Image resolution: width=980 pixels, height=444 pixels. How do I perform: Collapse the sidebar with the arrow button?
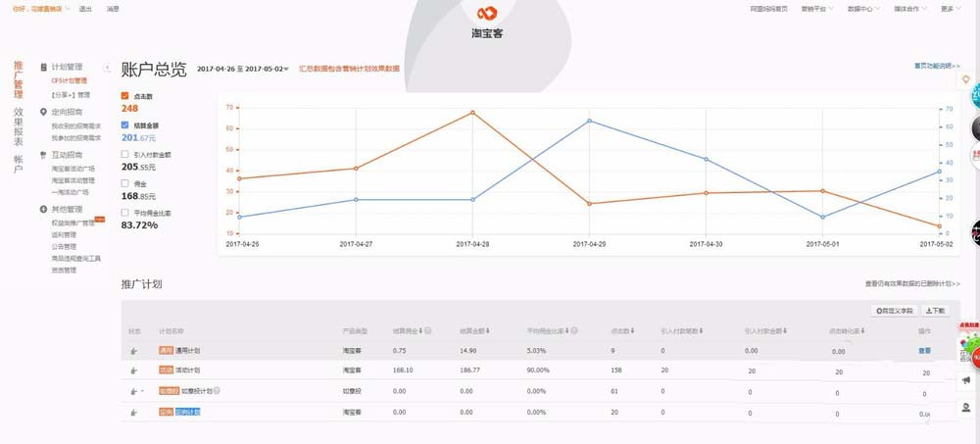(x=107, y=68)
